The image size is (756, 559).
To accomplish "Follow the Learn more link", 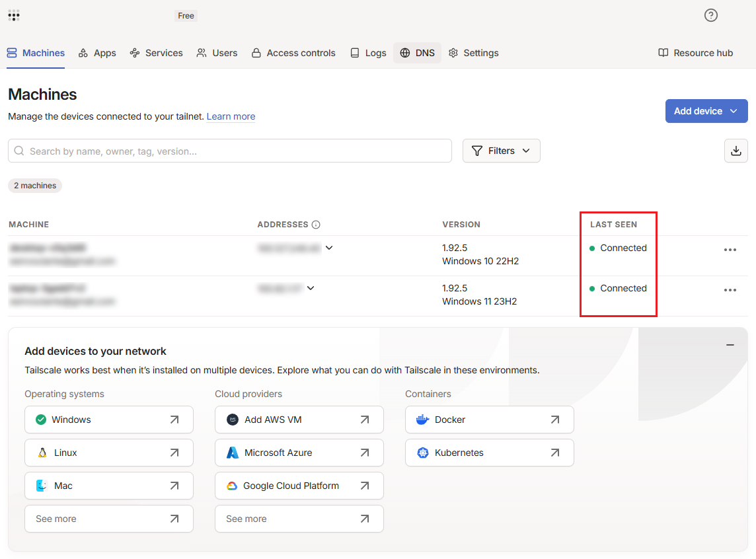I will pyautogui.click(x=231, y=116).
